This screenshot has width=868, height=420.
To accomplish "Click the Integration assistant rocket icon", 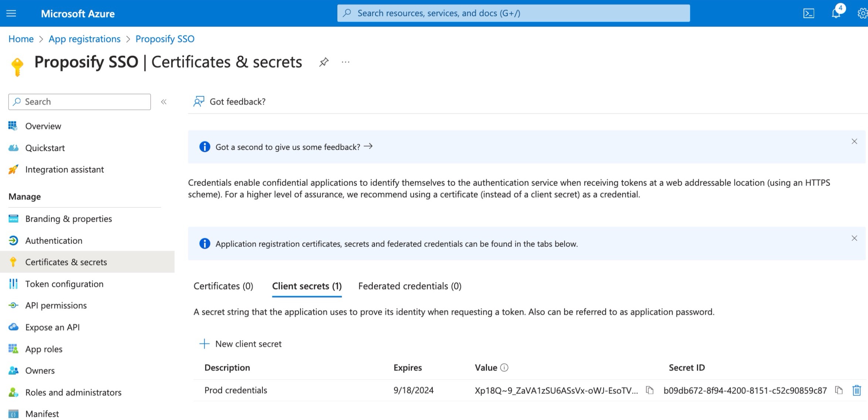I will 13,170.
